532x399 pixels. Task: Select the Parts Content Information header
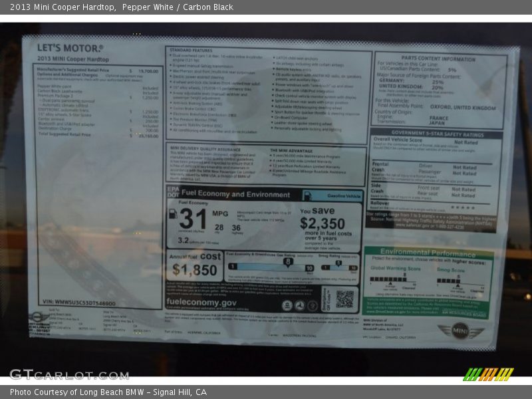(x=438, y=59)
